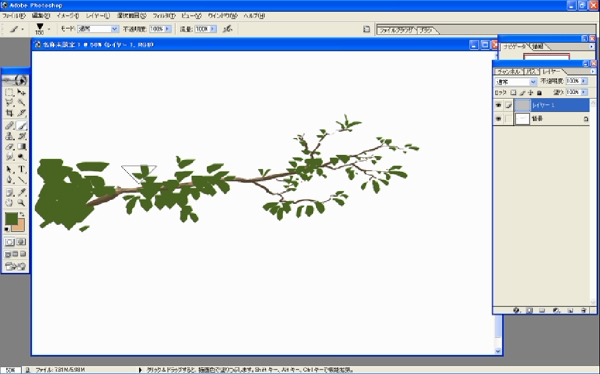Select the Hand tool
The height and width of the screenshot is (374, 600).
(x=10, y=203)
